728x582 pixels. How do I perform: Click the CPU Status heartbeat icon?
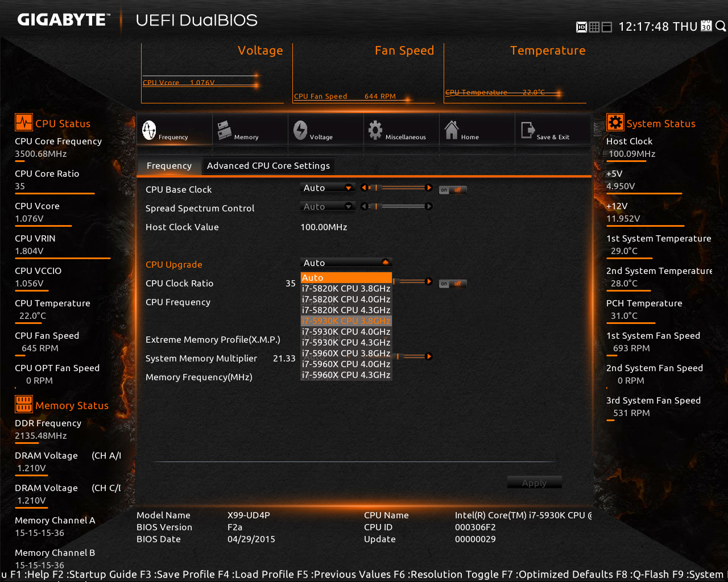coord(24,123)
